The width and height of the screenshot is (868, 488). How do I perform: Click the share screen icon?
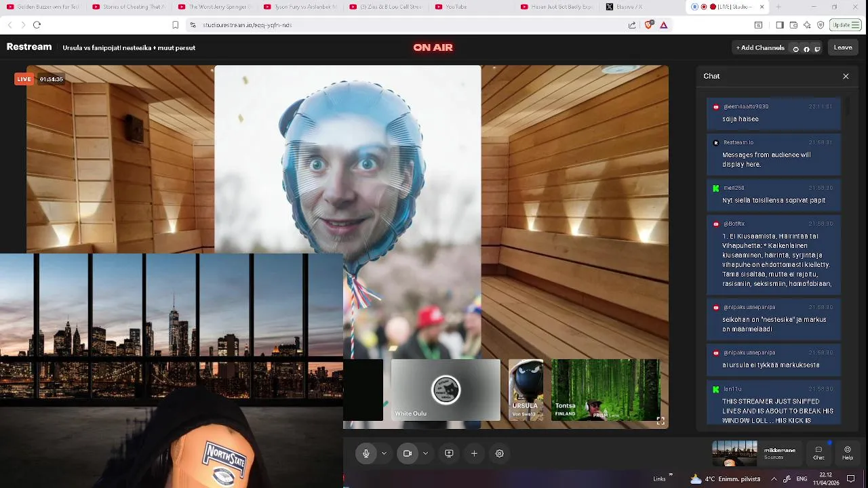[449, 453]
